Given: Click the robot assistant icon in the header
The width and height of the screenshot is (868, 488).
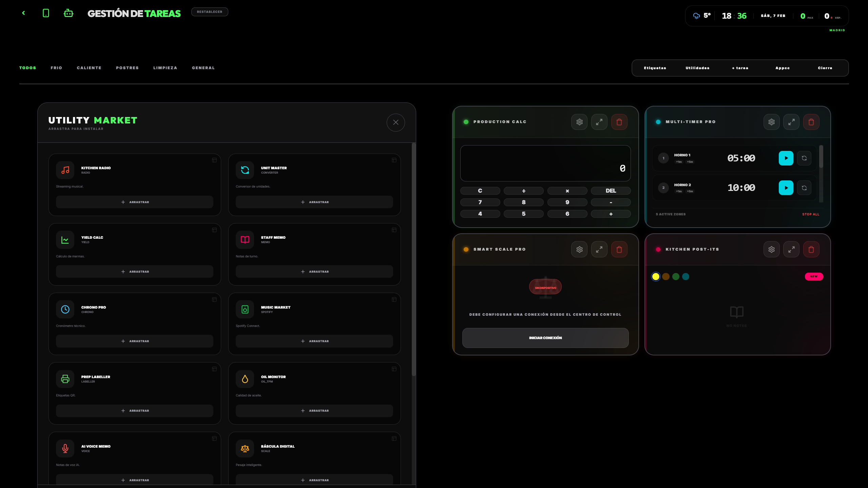Looking at the screenshot, I should click(x=69, y=13).
